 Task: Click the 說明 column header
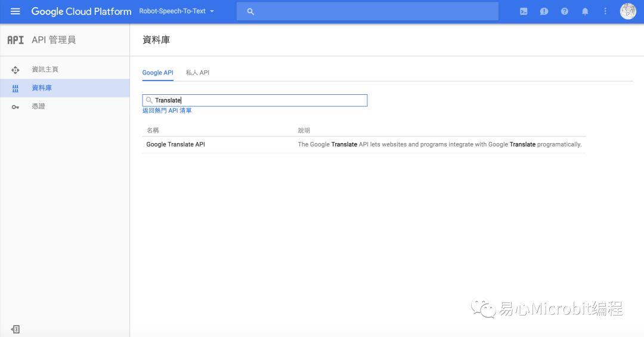point(304,130)
